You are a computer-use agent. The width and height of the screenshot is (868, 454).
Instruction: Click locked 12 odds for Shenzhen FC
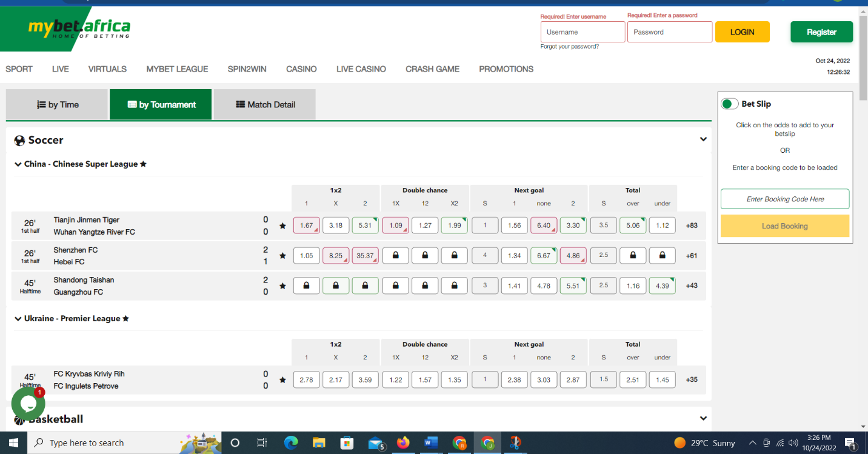click(x=425, y=256)
